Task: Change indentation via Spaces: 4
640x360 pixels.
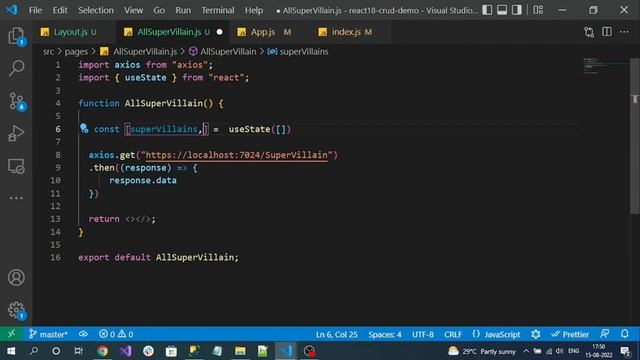Action: coord(384,334)
